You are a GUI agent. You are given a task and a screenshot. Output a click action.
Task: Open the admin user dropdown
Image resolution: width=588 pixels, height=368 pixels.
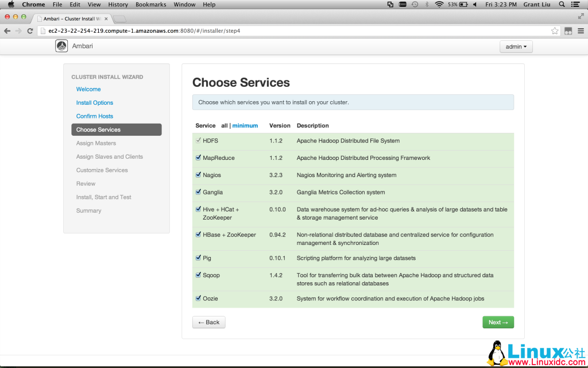pos(516,47)
